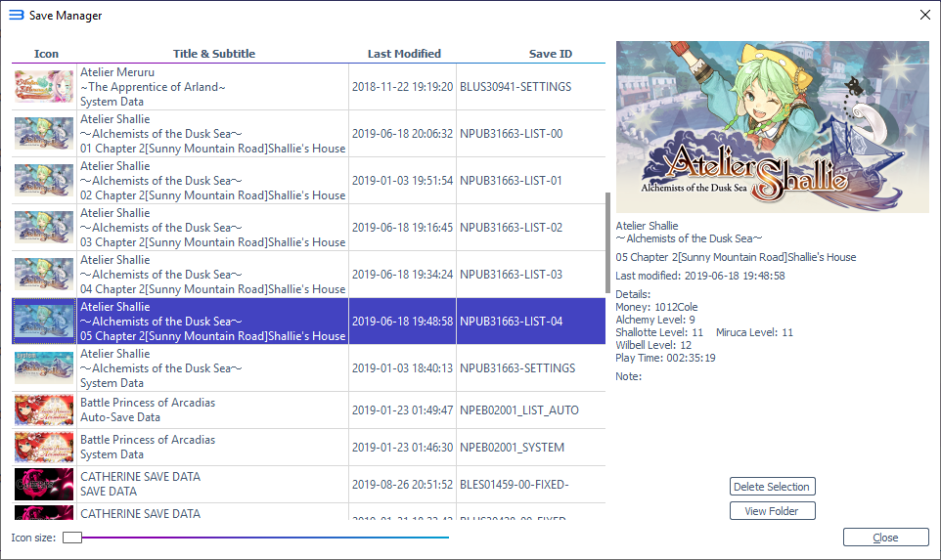Select '05 Chapter 2' Shallie's House save title
The image size is (941, 560).
(213, 321)
